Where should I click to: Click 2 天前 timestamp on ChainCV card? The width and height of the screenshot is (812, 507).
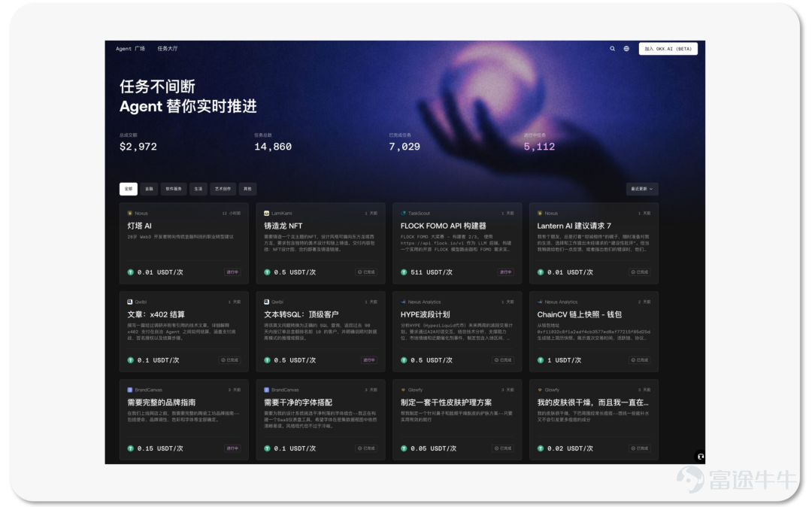tap(644, 302)
